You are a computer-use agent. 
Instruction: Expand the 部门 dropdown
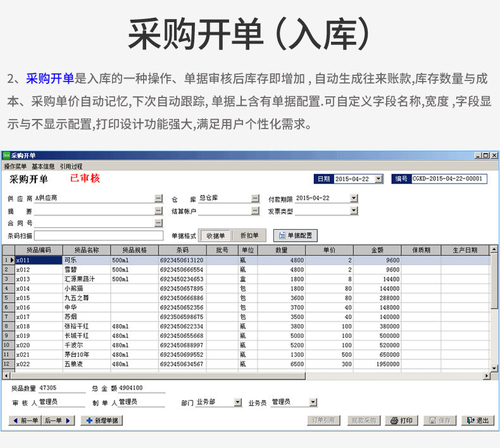(x=238, y=402)
